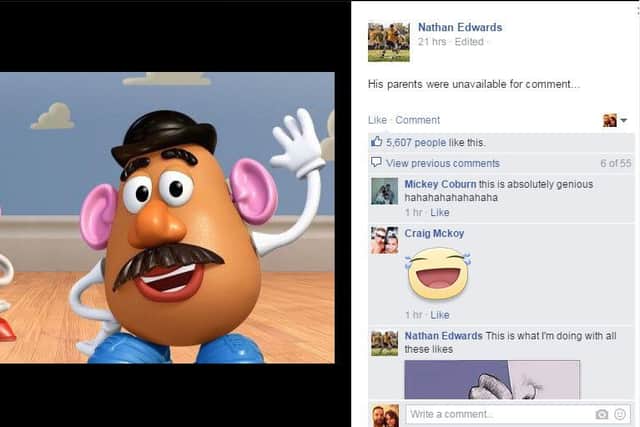Click the '6 of 55' comment counter
Viewport: 640px width, 427px height.
coord(616,163)
